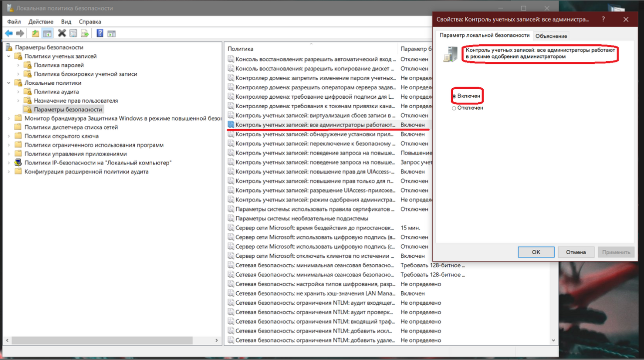Click the policy icon of Параметры системы: необязательные подсистемы
The width and height of the screenshot is (644, 360).
coord(231,218)
